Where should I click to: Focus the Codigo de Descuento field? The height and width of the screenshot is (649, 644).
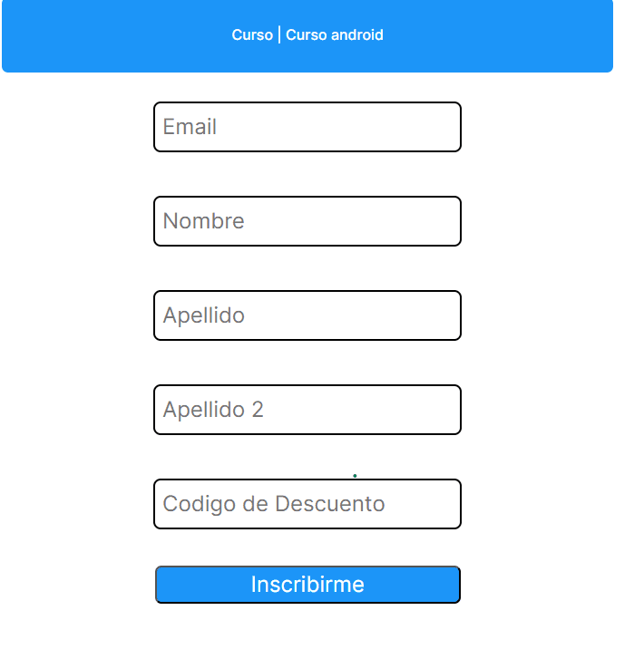pyautogui.click(x=307, y=504)
